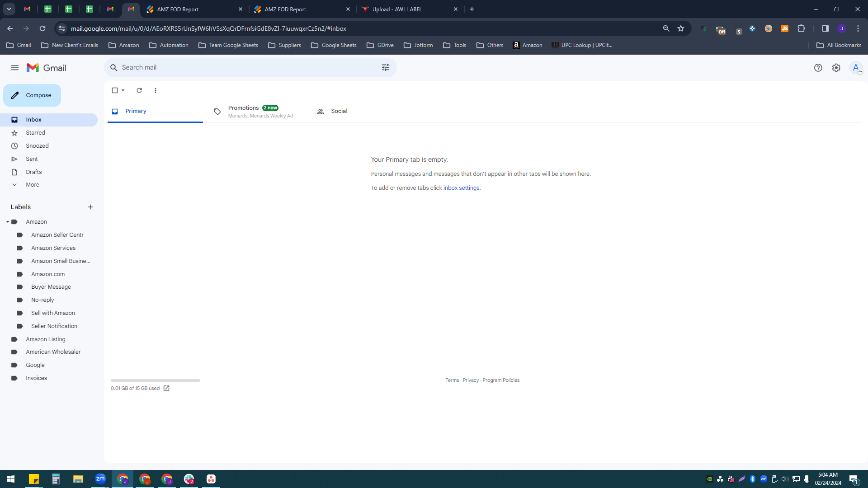
Task: Open the More options three-dot menu in toolbar
Action: [156, 90]
